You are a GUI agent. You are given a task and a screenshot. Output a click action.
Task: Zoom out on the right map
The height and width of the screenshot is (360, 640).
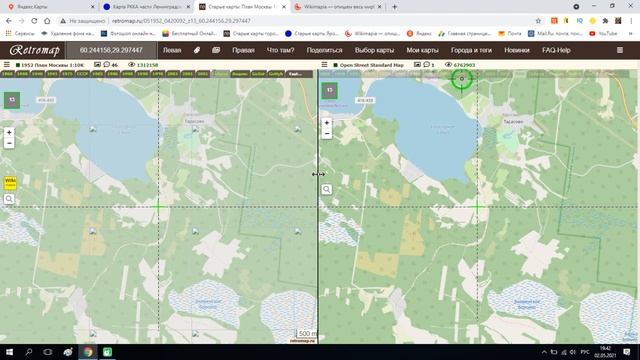(x=327, y=133)
